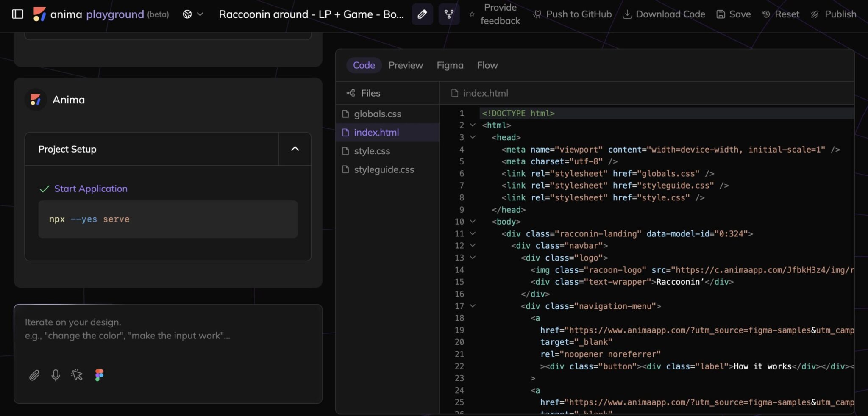
Task: Click the Reset history icon
Action: (766, 14)
